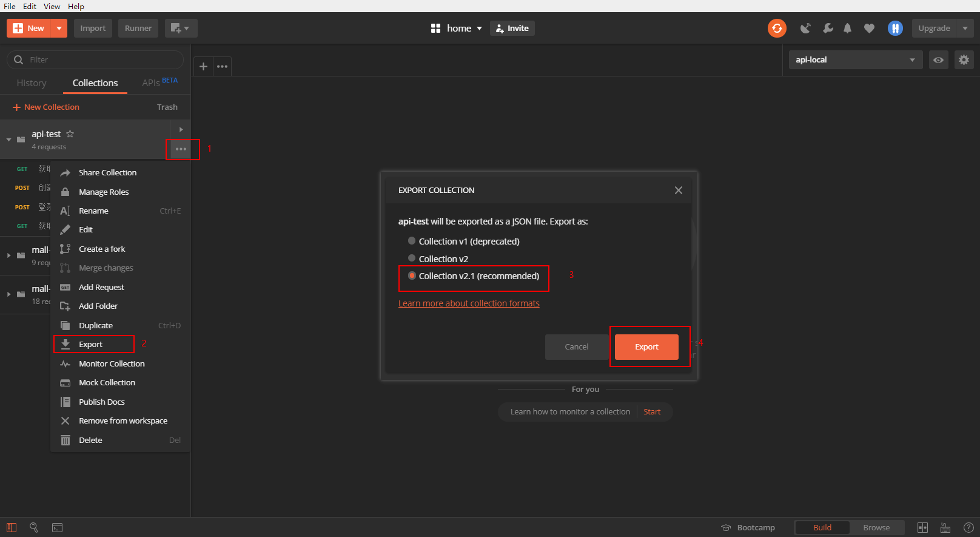Open the notifications bell icon
This screenshot has height=537, width=980.
click(x=847, y=28)
